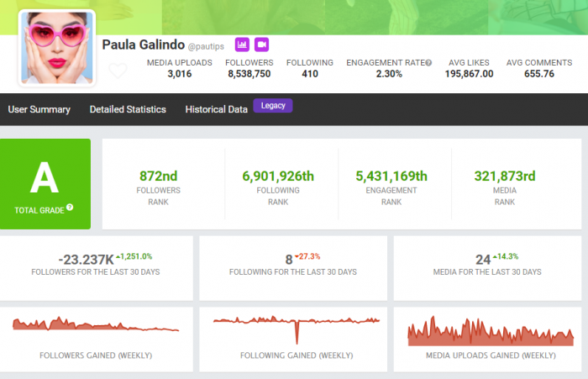588x379 pixels.
Task: Click the 321,873rd Media Rank value
Action: pyautogui.click(x=505, y=176)
